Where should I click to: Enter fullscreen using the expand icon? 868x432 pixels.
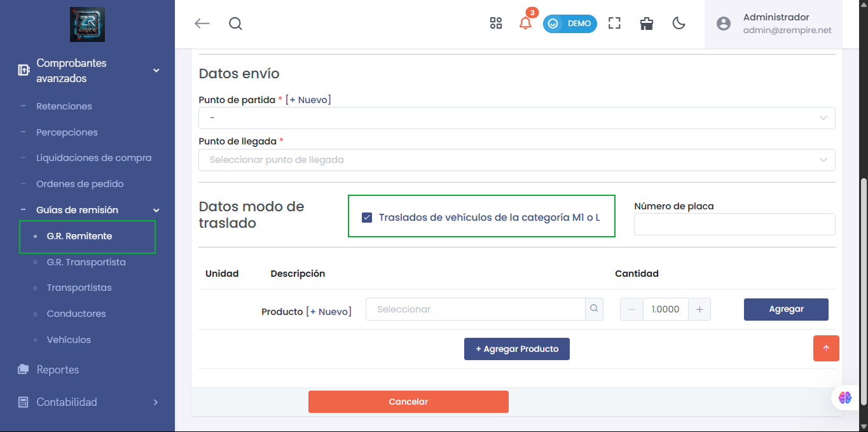[614, 23]
